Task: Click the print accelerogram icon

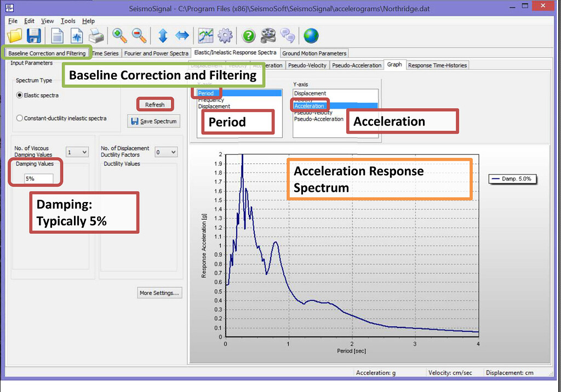Action: point(96,35)
